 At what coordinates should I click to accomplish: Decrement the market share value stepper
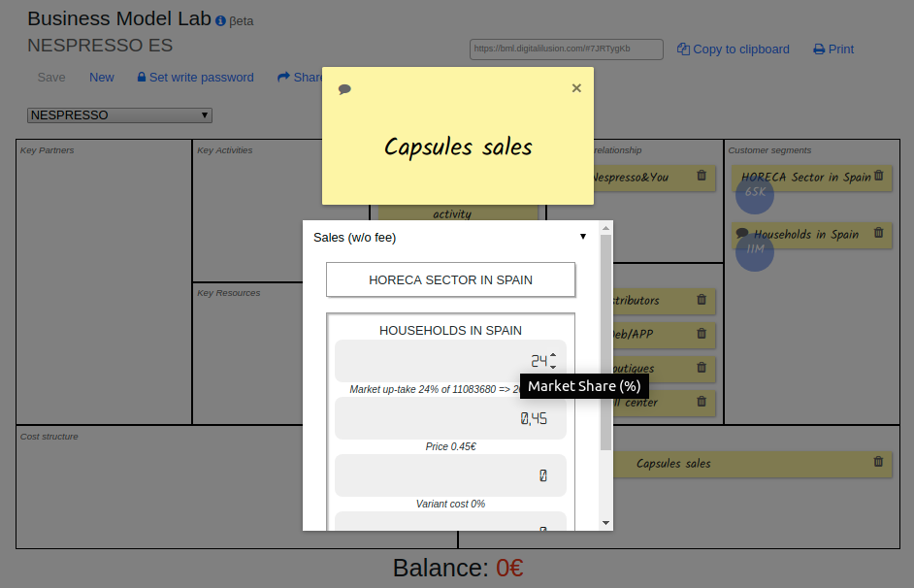553,366
